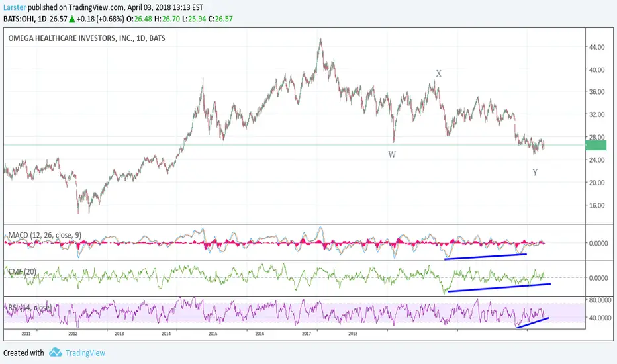Click the April 03, 2018 13:13 EST timestamp
Image resolution: width=617 pixels, height=364 pixels.
tap(166, 7)
